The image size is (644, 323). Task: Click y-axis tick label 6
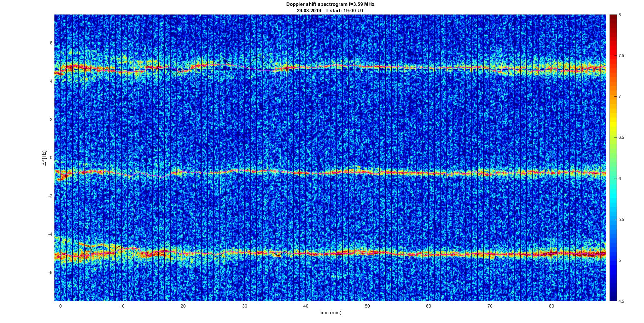click(x=51, y=43)
